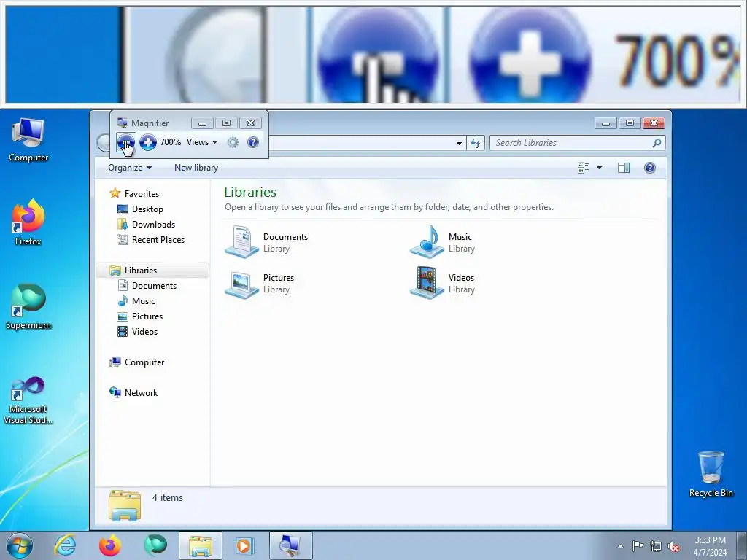747x560 pixels.
Task: Open Action Center flag icon
Action: click(638, 546)
